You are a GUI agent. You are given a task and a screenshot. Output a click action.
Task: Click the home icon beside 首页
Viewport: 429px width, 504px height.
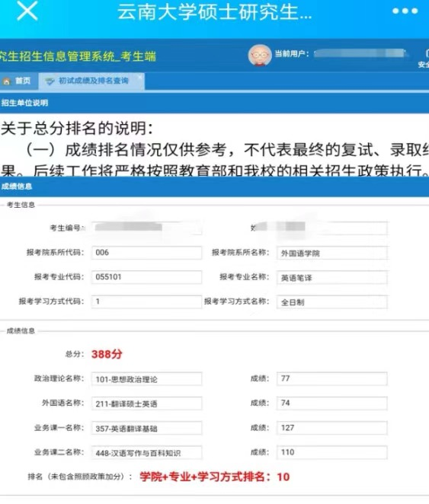6,81
